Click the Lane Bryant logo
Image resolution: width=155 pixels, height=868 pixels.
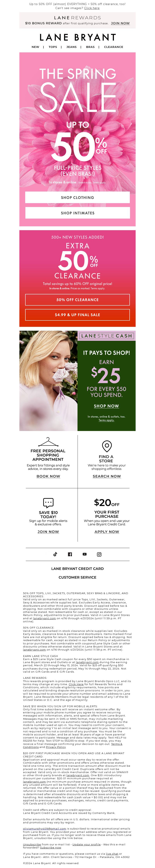78,37
